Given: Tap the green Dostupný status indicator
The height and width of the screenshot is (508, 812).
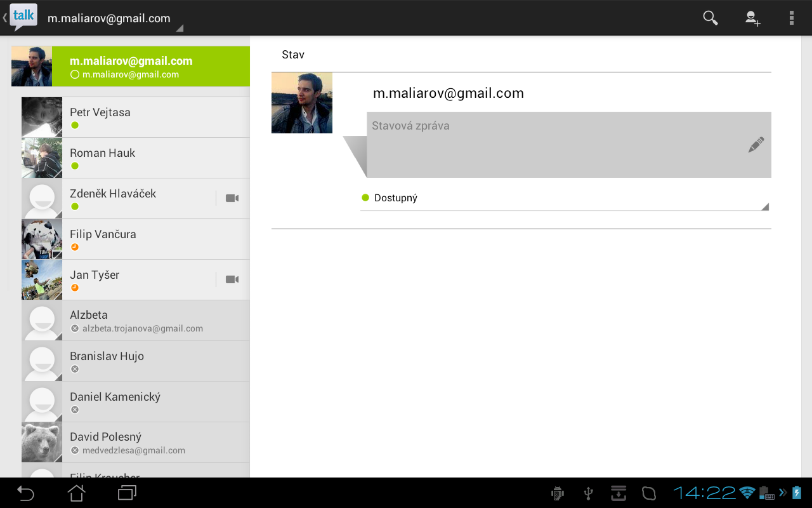Looking at the screenshot, I should point(365,197).
